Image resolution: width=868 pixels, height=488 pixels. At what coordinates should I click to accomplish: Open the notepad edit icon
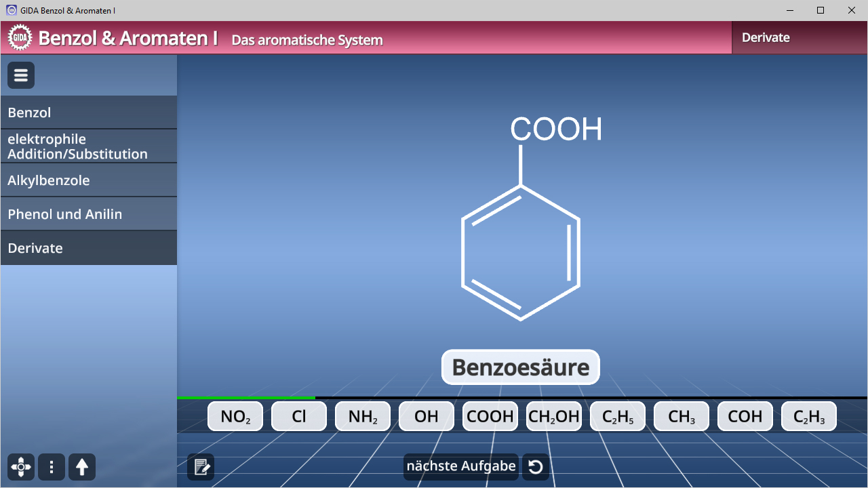pos(201,467)
